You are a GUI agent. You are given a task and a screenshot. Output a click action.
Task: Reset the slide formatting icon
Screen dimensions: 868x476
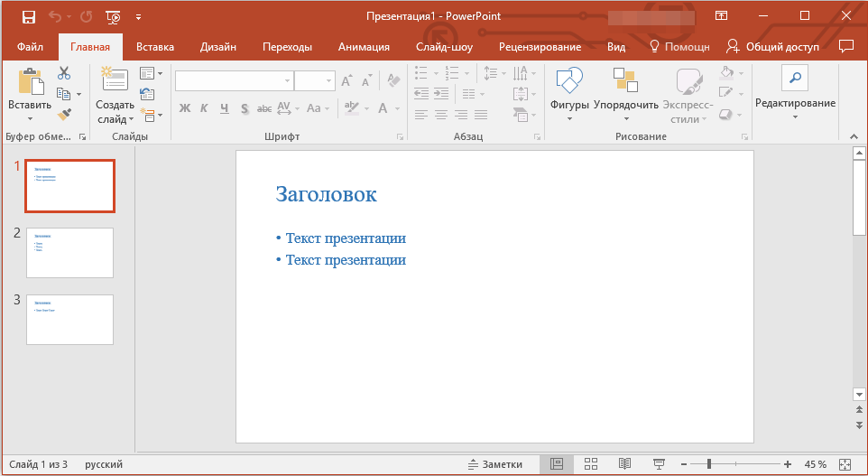click(x=147, y=94)
